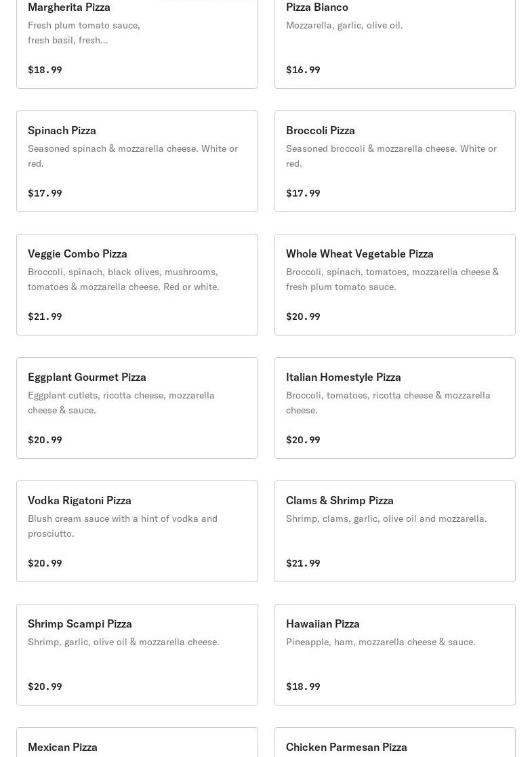Open the Eggplant Gourmet Pizza card

pos(137,408)
